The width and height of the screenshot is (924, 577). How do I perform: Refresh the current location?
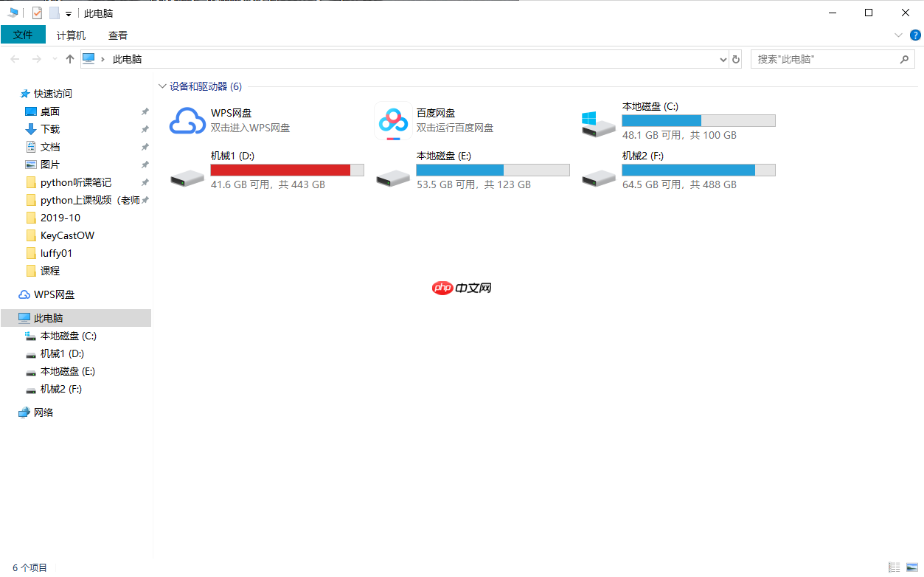(x=735, y=59)
